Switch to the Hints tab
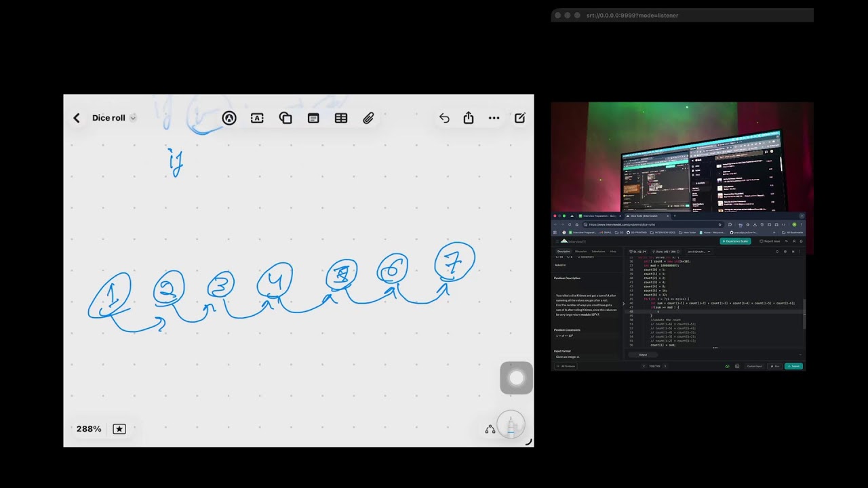 tap(613, 251)
